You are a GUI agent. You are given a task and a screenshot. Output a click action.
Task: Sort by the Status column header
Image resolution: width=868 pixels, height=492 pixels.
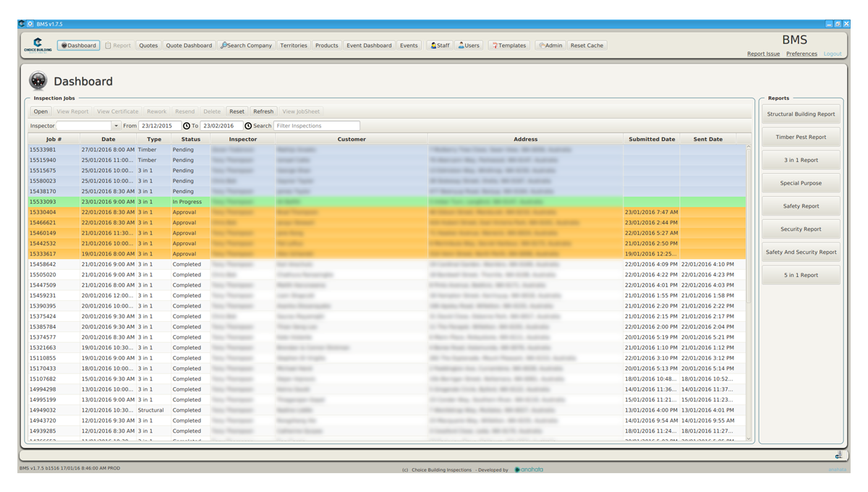pos(191,139)
